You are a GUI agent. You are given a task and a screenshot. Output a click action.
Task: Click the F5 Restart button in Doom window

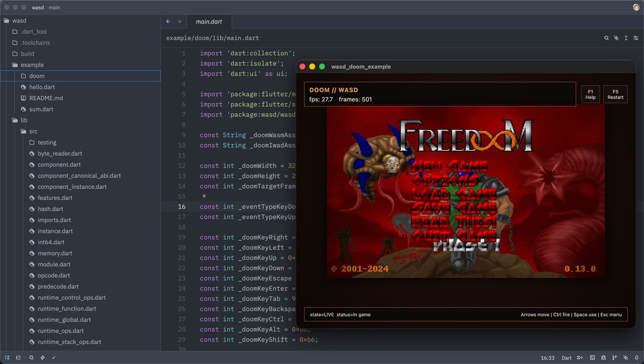point(616,94)
